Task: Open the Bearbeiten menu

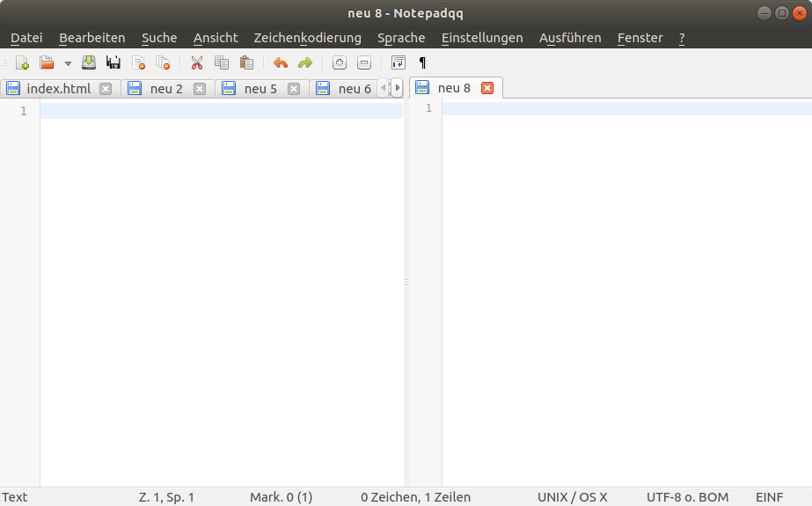Action: click(92, 38)
